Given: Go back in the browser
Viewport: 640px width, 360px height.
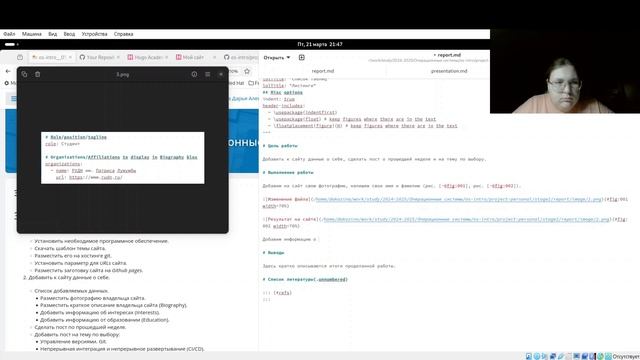Looking at the screenshot, I should [8, 71].
